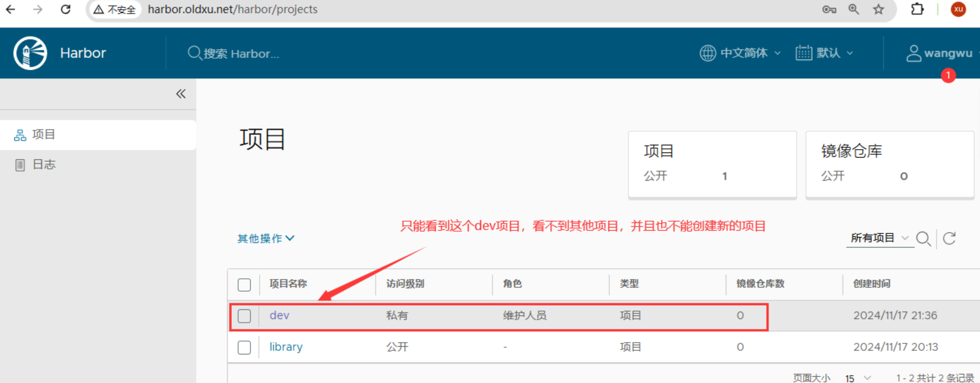Click the browser zoom magnifier icon
The height and width of the screenshot is (383, 980).
click(x=854, y=9)
